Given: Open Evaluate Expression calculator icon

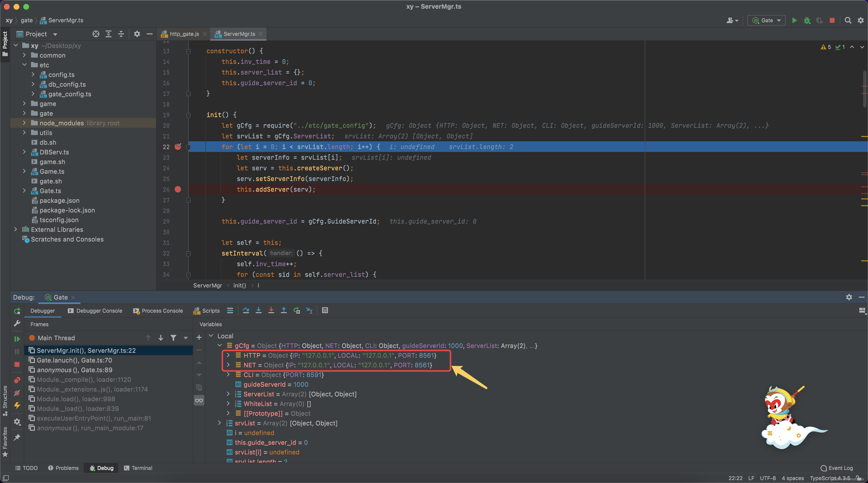Looking at the screenshot, I should pyautogui.click(x=325, y=310).
